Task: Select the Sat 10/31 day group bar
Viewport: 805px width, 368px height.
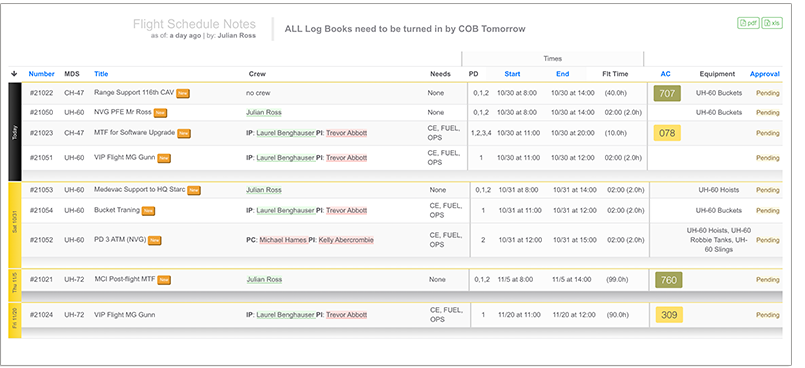Action: click(15, 225)
